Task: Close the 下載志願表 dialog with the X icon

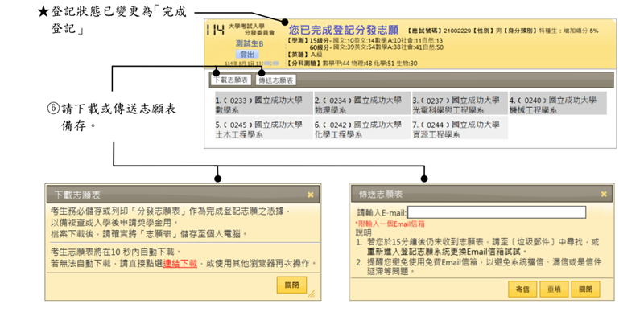Action: click(311, 195)
